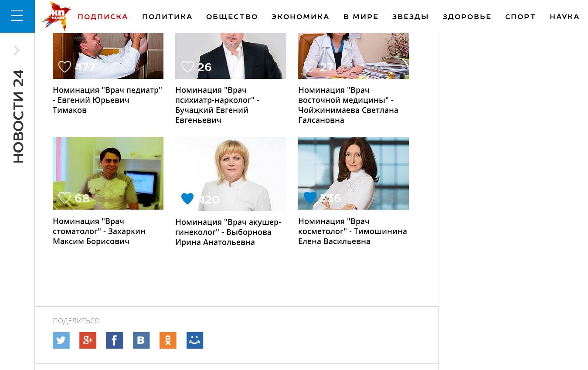Click the KP newspaper logo

(56, 16)
